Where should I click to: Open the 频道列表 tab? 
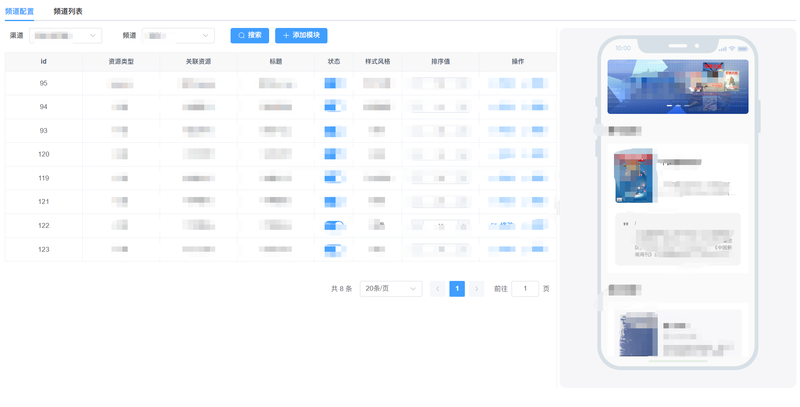68,11
